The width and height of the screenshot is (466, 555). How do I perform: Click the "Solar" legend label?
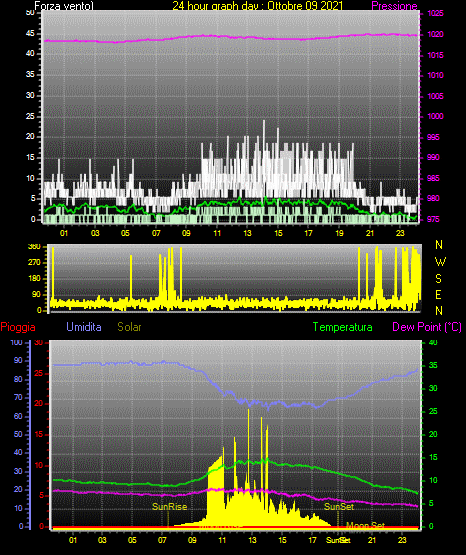[130, 327]
